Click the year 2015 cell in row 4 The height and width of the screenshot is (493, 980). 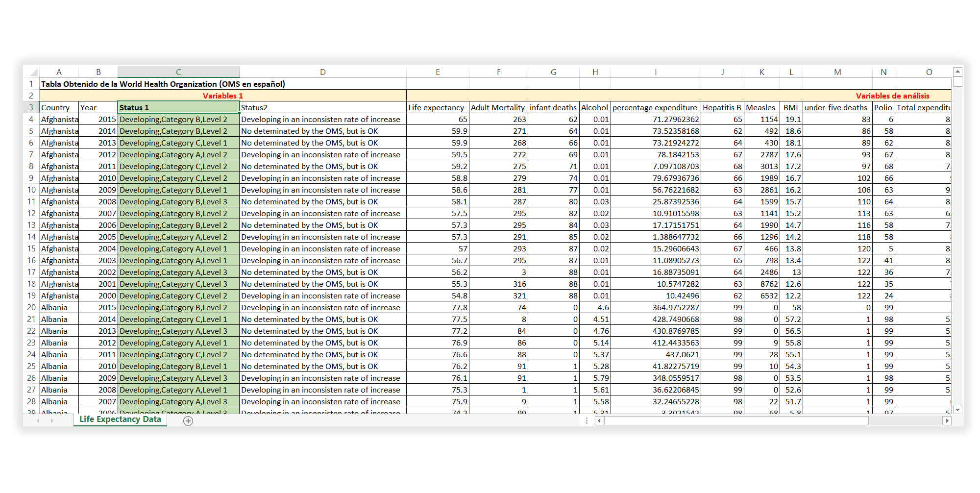98,119
